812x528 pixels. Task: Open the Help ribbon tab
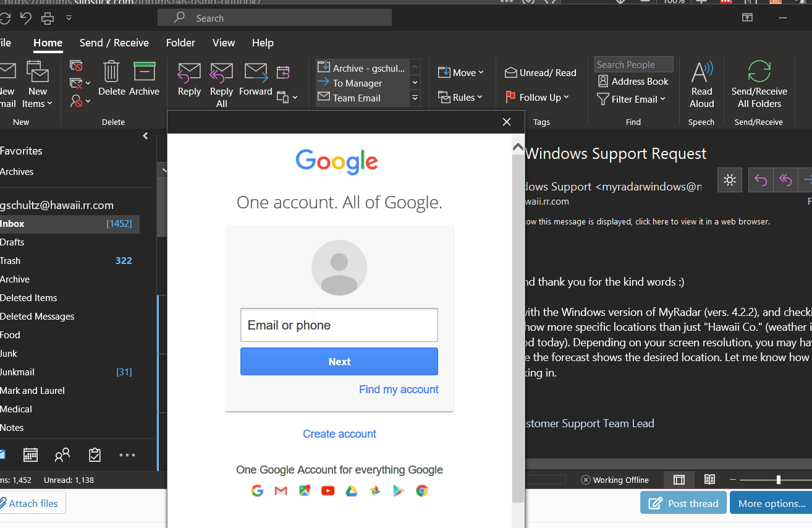click(x=263, y=43)
